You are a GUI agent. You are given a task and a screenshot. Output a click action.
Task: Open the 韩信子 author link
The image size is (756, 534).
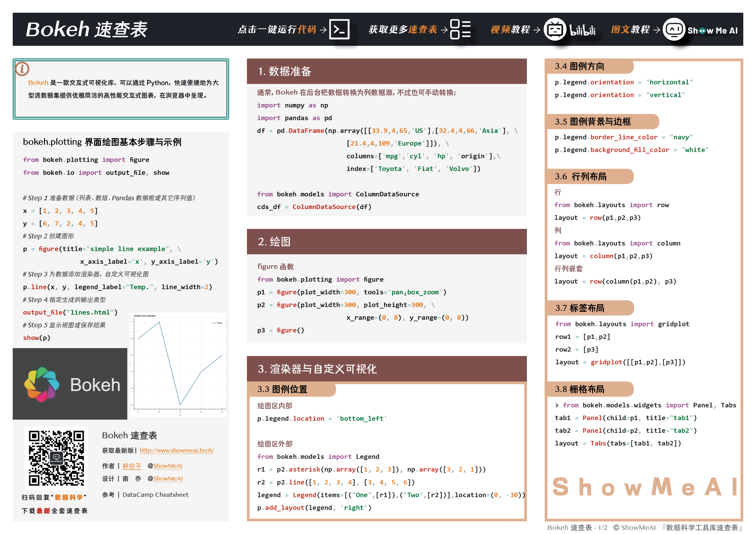pos(132,466)
